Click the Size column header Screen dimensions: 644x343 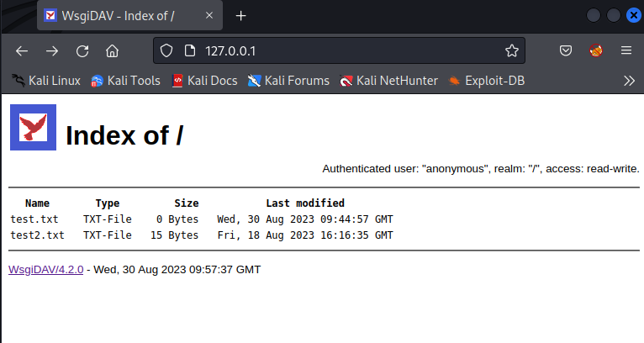[x=187, y=203]
